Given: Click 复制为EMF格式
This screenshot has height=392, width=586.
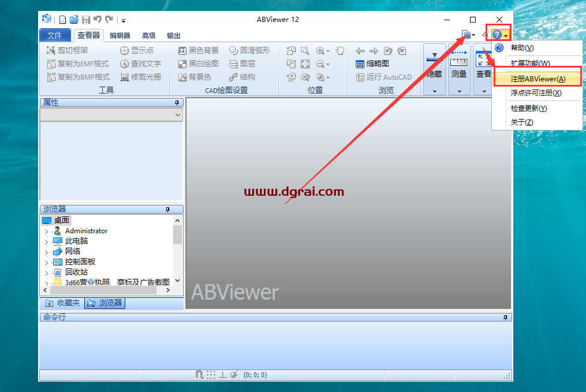Looking at the screenshot, I should click(x=78, y=64).
